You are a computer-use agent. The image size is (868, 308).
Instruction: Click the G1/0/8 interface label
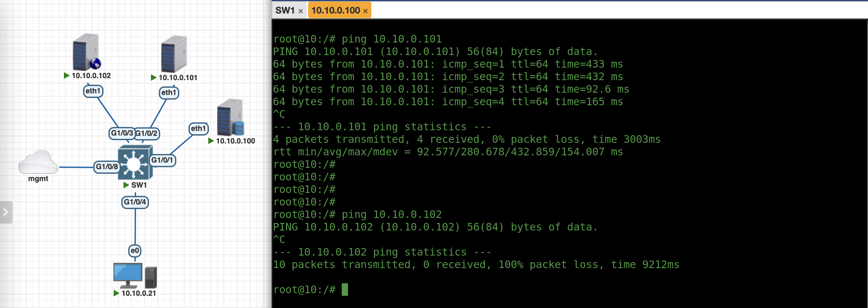click(106, 167)
